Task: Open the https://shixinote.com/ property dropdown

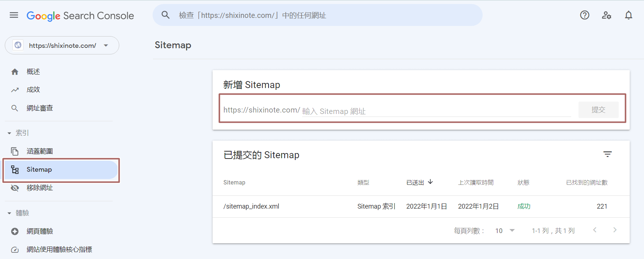Action: [62, 45]
